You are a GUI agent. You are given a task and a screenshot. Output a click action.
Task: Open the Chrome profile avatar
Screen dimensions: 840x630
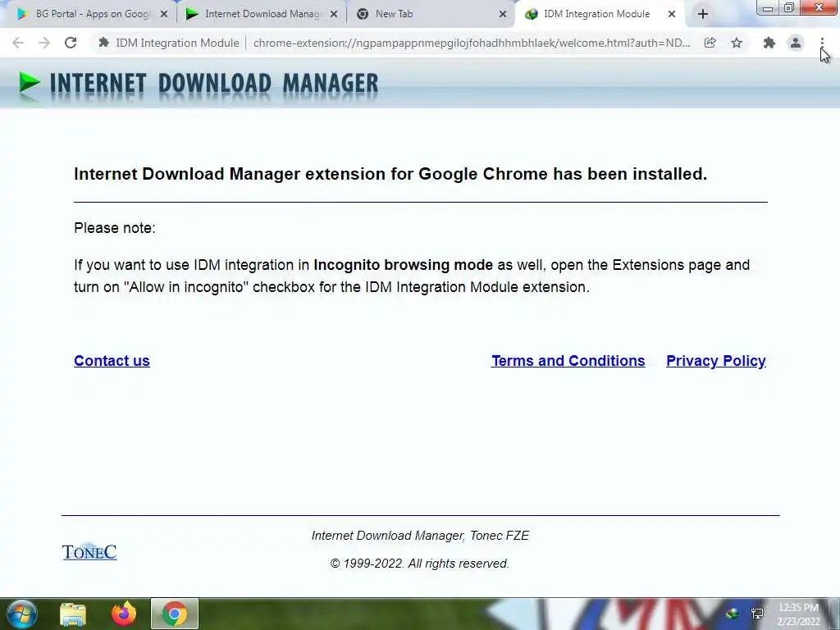tap(796, 43)
